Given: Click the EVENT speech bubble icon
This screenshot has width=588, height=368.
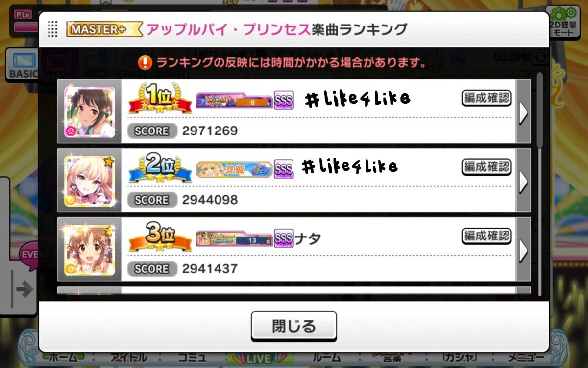Looking at the screenshot, I should [35, 256].
